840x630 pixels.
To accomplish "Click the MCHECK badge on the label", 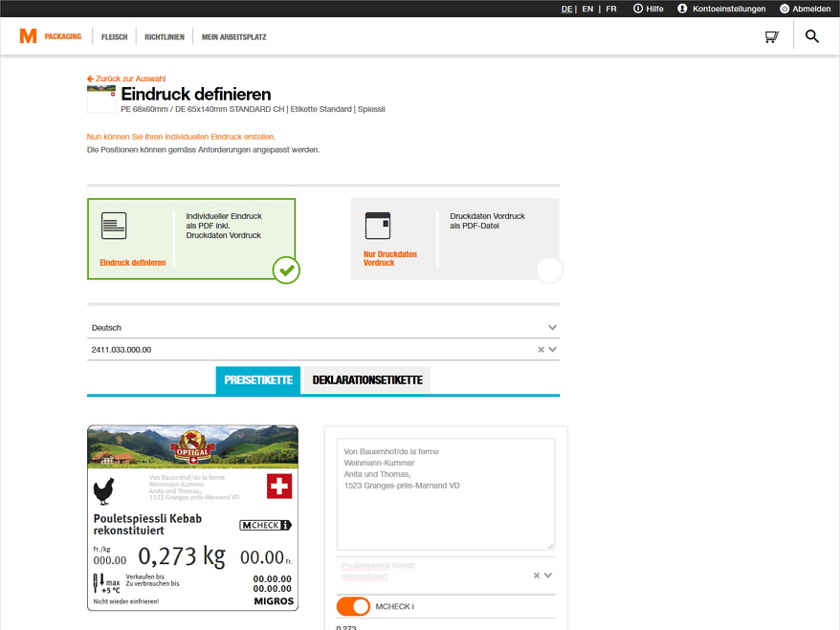I will [x=265, y=525].
